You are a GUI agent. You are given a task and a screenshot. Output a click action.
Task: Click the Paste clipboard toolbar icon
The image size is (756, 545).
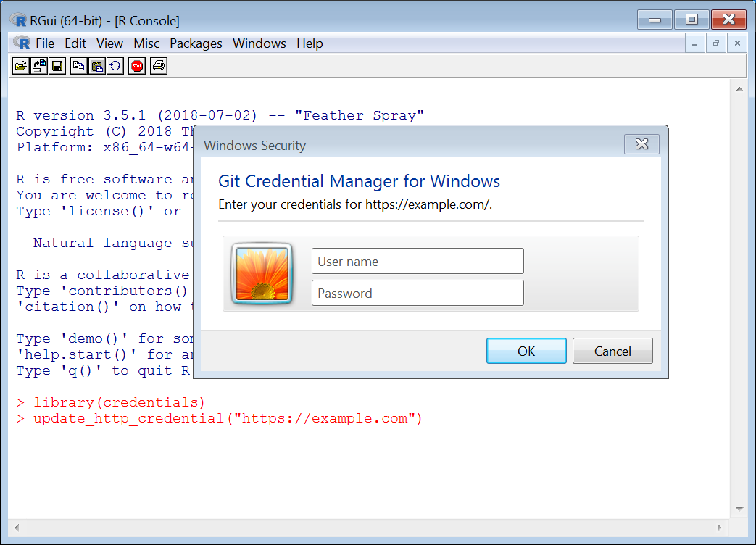click(x=97, y=65)
